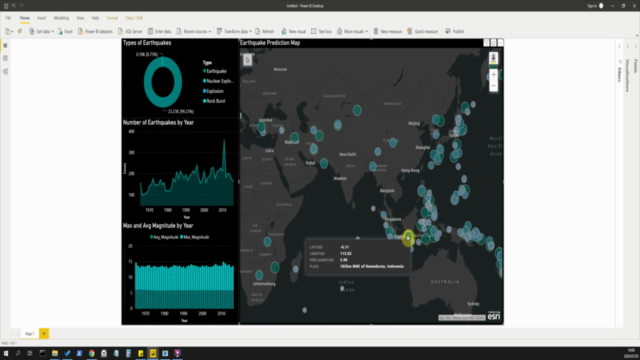Open the Data / Drill tab
The height and width of the screenshot is (360, 640).
coord(134,18)
